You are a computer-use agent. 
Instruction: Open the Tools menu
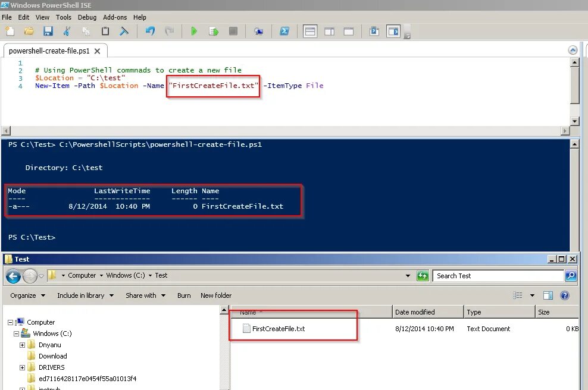coord(63,17)
